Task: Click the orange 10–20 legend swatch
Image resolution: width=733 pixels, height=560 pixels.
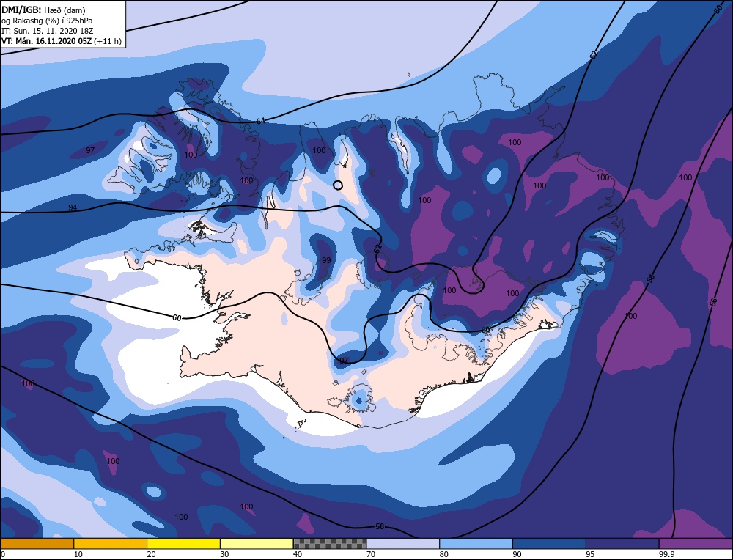Action: click(x=111, y=543)
